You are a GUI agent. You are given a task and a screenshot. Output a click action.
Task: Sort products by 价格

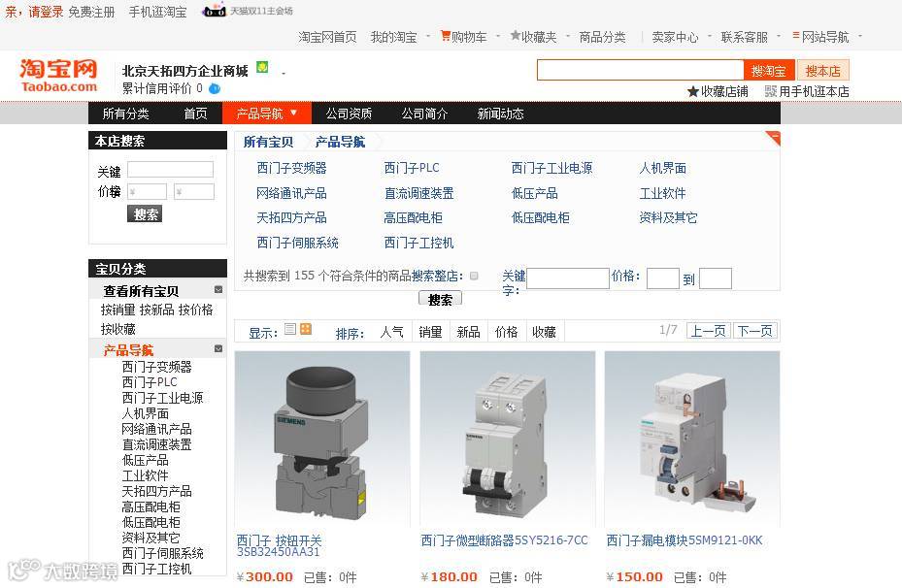click(506, 332)
